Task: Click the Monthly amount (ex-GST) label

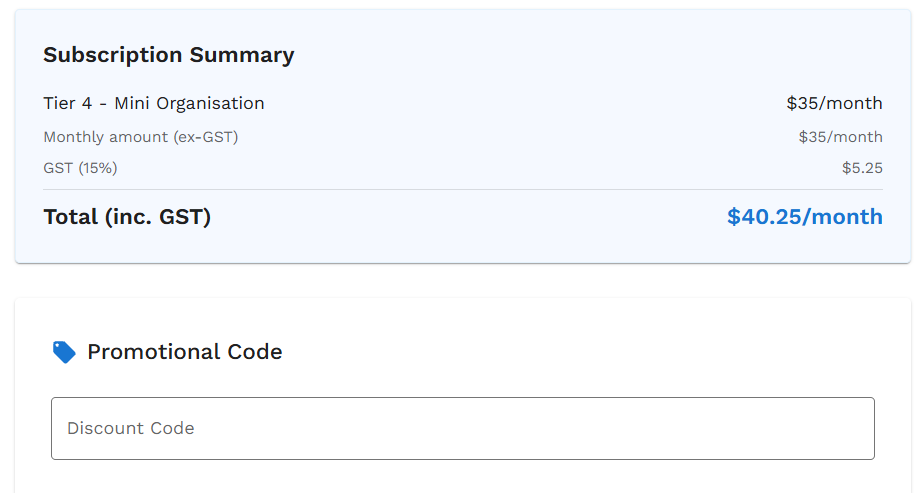Action: click(x=141, y=137)
